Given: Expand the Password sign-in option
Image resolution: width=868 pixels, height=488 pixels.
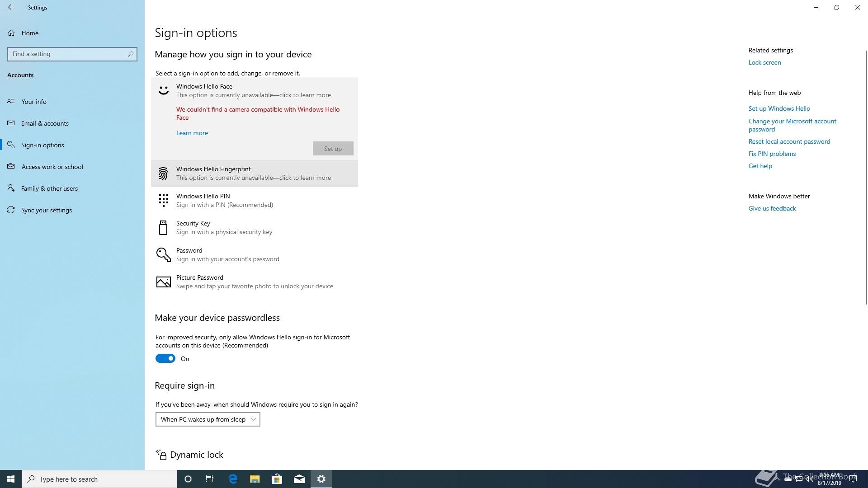Looking at the screenshot, I should coord(255,254).
